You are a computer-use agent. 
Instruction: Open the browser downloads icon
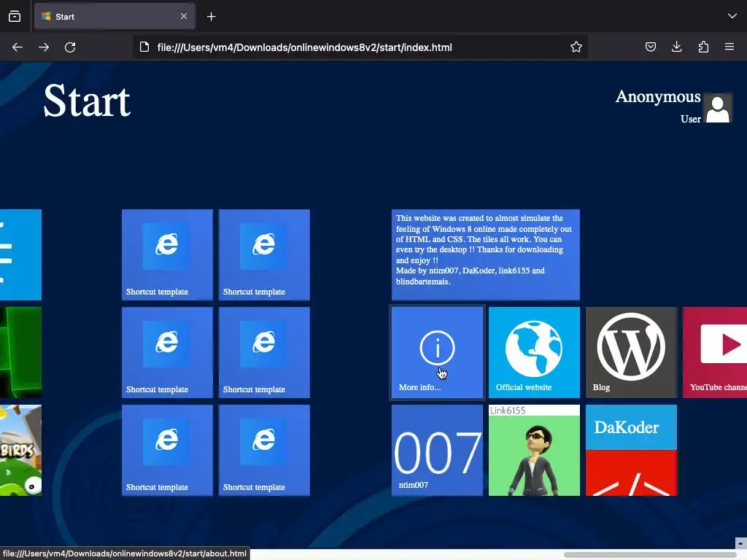tap(676, 47)
